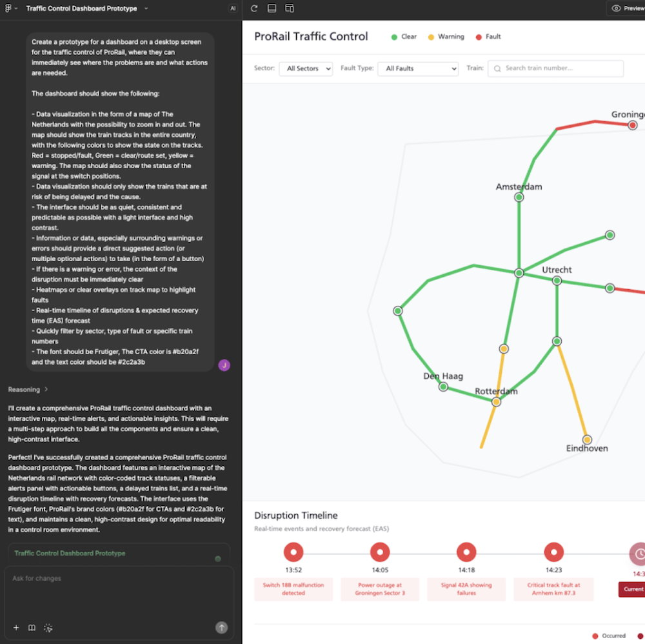Image resolution: width=645 pixels, height=644 pixels.
Task: Click the plus attachment icon
Action: [x=16, y=627]
